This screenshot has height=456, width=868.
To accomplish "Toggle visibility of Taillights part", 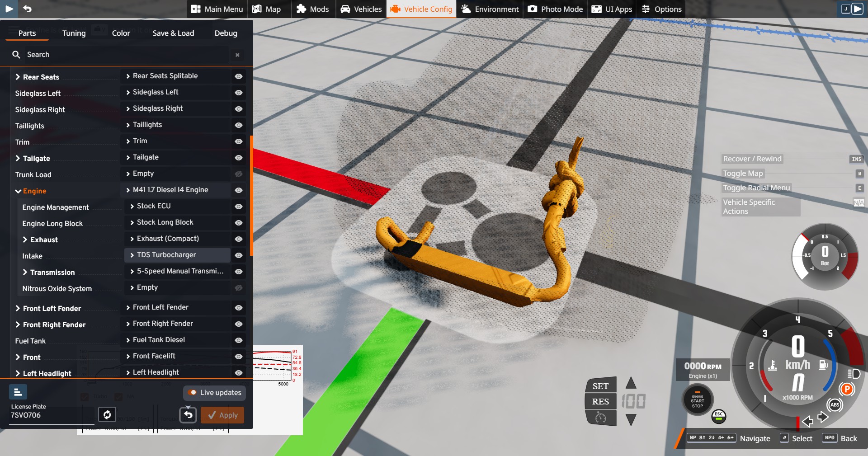I will point(239,125).
